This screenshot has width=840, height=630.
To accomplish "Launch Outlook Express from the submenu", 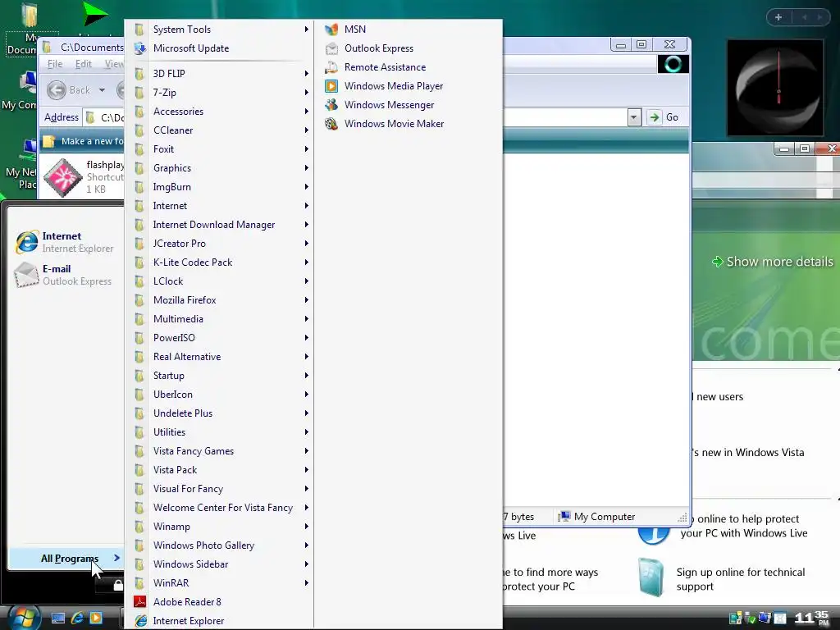I will click(378, 48).
